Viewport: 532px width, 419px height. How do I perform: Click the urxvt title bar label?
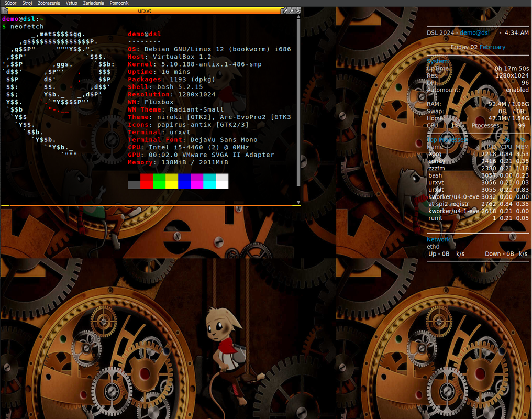coord(145,11)
